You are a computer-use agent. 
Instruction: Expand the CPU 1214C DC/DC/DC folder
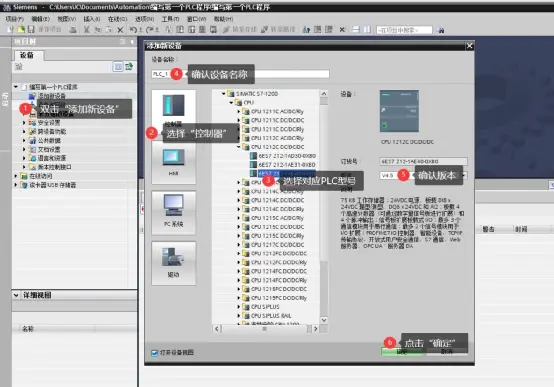coord(239,200)
